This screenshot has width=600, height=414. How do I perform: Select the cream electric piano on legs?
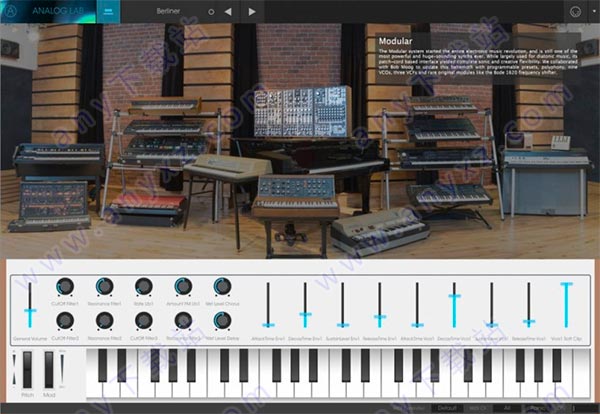point(228,168)
